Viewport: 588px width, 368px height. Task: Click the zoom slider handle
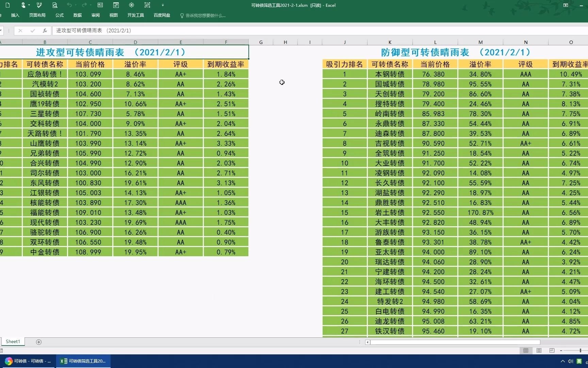(x=581, y=350)
